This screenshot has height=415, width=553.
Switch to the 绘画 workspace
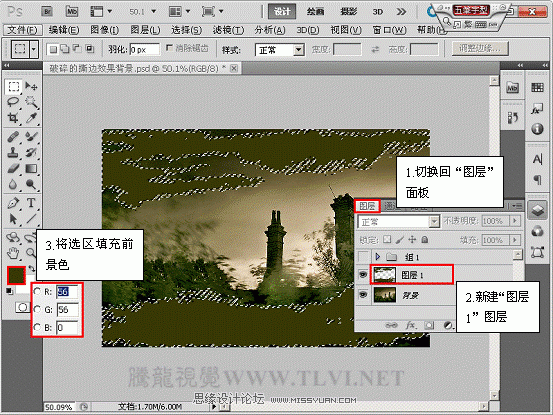point(315,12)
